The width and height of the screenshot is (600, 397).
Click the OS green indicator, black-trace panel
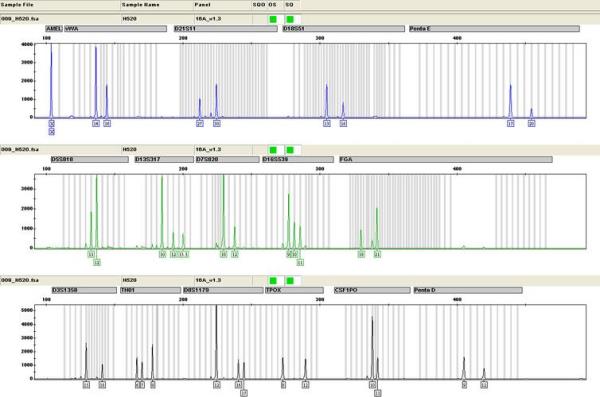(273, 281)
